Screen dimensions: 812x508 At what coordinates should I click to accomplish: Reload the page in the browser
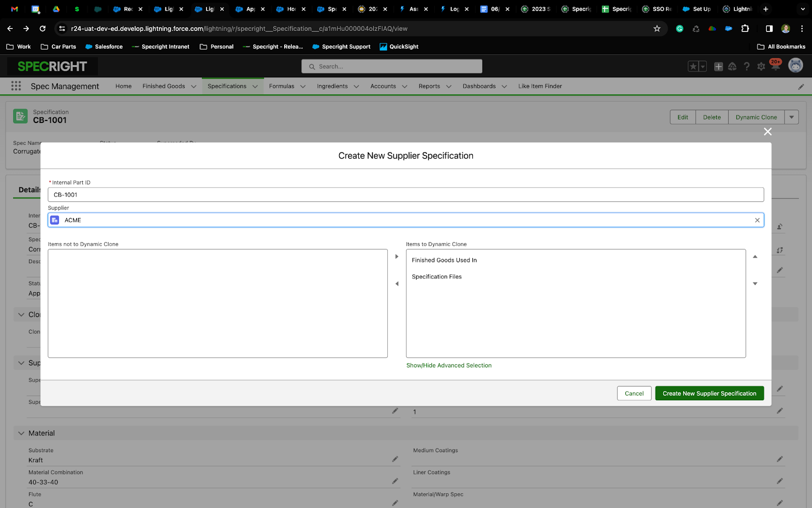point(43,28)
